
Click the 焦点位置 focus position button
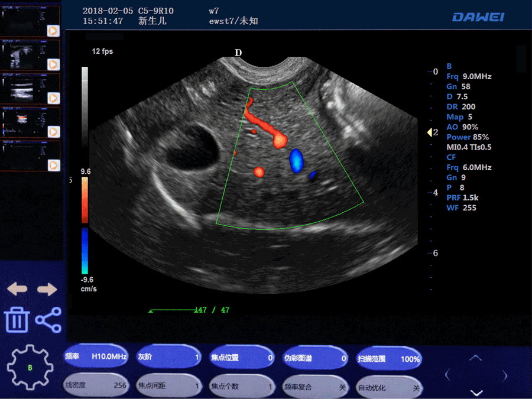(x=242, y=358)
